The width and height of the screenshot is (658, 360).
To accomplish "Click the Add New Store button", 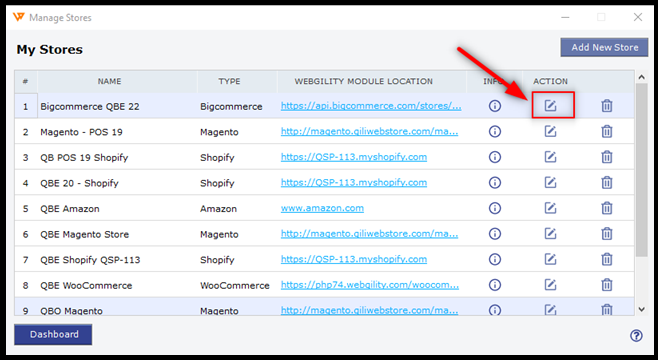I will pyautogui.click(x=604, y=47).
